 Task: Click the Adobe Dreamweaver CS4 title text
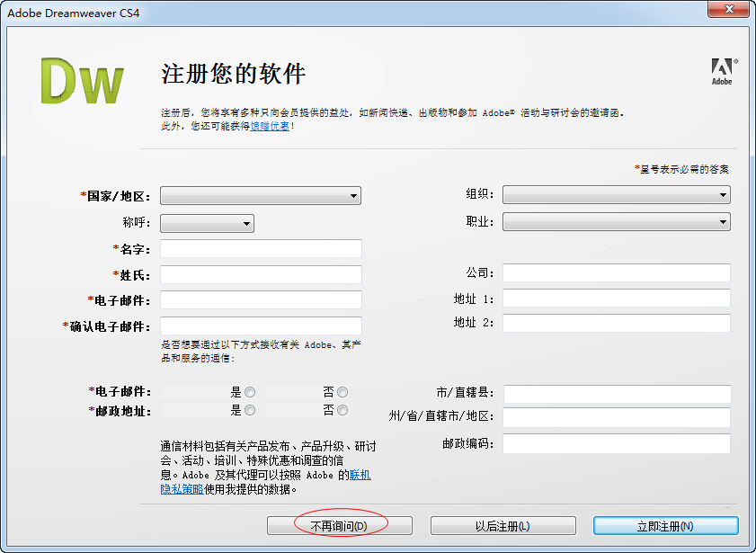(74, 13)
